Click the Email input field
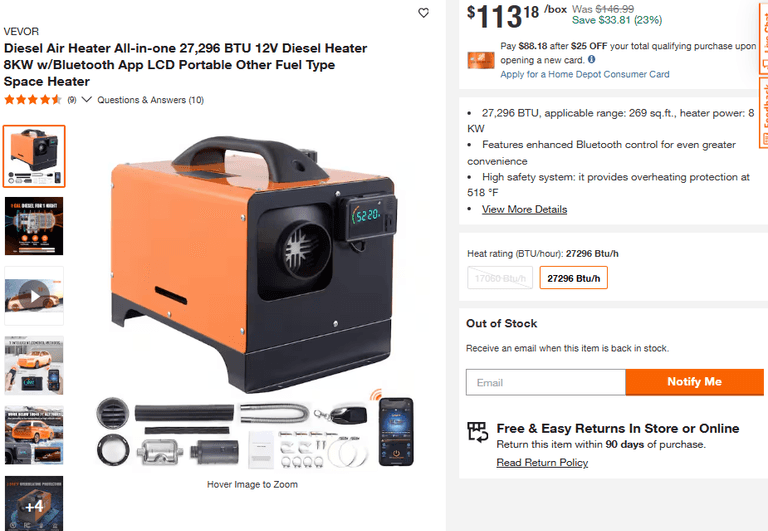 [x=546, y=382]
